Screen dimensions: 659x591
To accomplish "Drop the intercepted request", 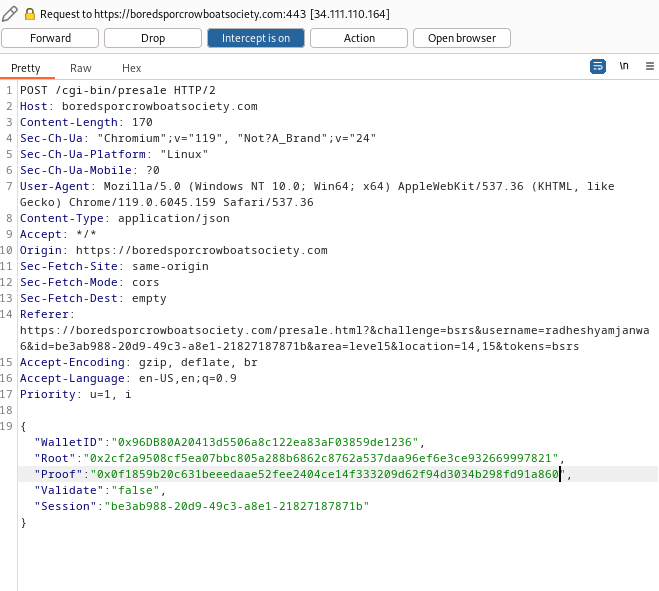I will click(153, 38).
